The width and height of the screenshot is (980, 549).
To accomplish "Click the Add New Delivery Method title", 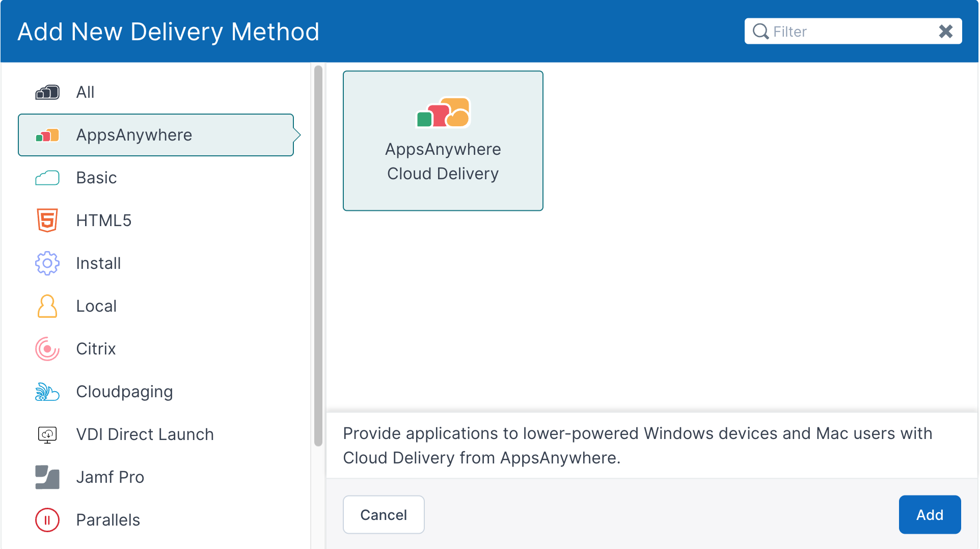I will 169,32.
